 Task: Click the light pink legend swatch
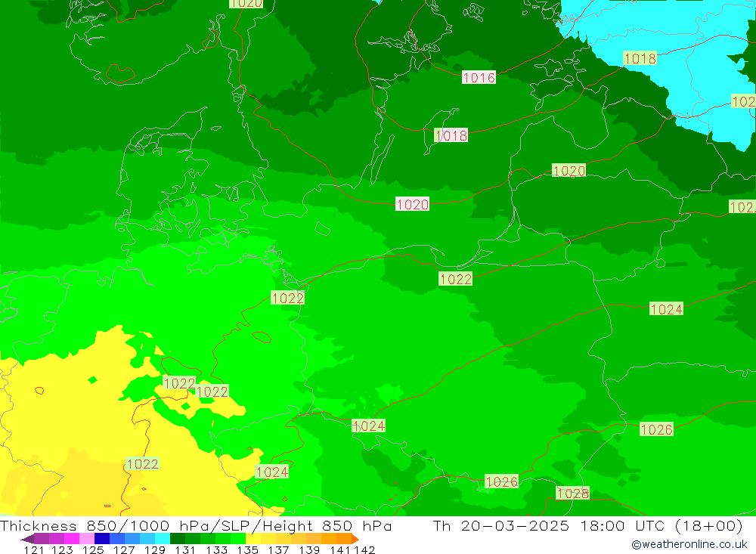tap(87, 539)
